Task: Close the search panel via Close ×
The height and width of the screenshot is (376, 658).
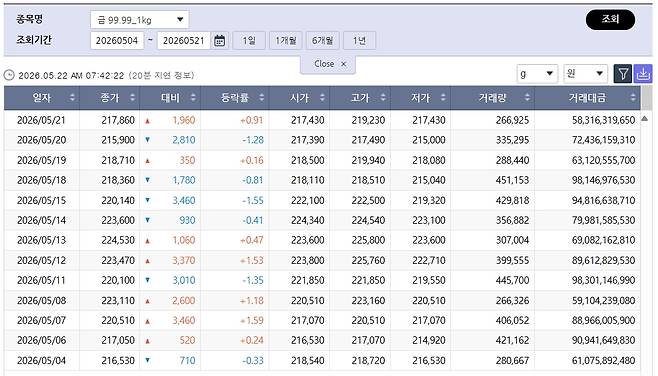Action: point(328,64)
